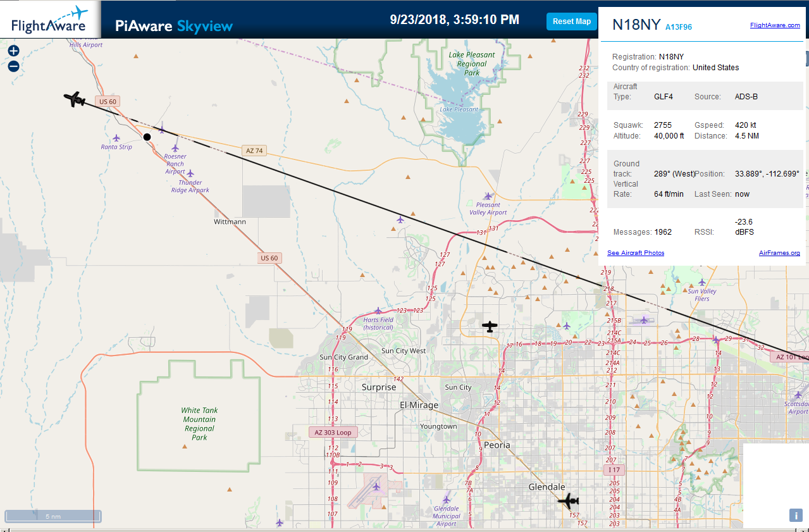Click the Source value ADS-B

[x=746, y=97]
